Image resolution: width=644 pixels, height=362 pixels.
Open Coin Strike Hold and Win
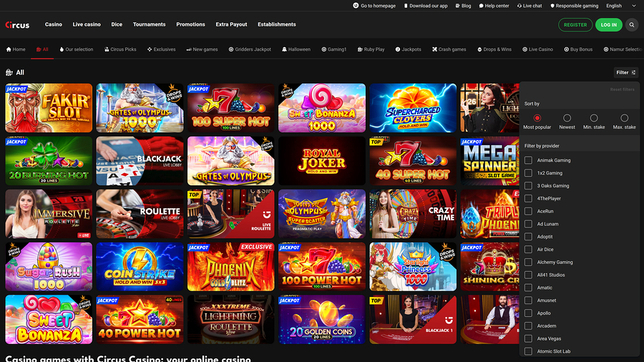[140, 267]
